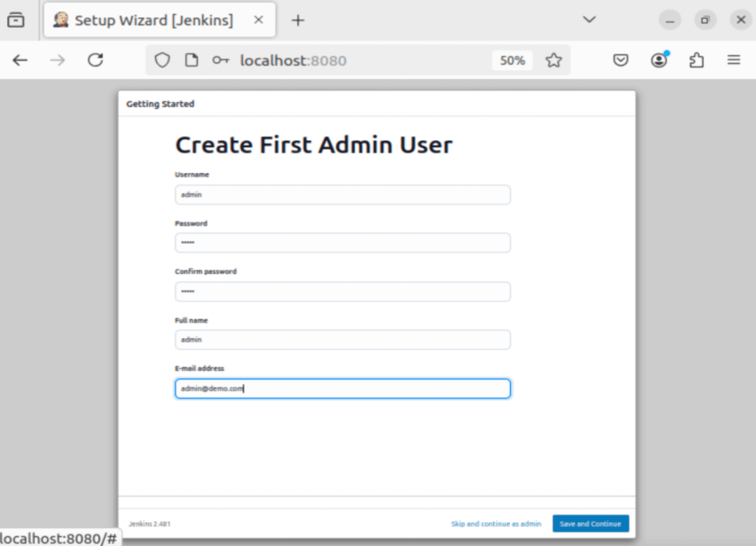Focus the Username input field
The width and height of the screenshot is (756, 546).
(342, 195)
